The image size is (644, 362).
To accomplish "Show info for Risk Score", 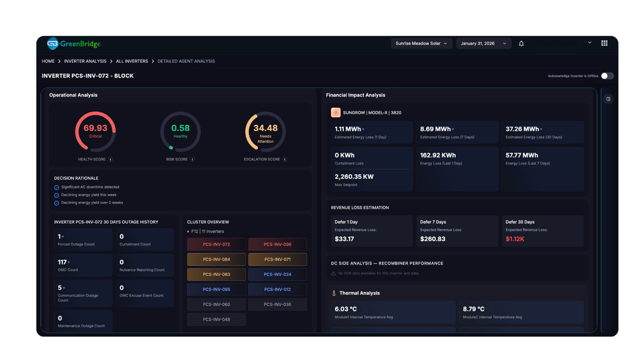I will (x=192, y=160).
